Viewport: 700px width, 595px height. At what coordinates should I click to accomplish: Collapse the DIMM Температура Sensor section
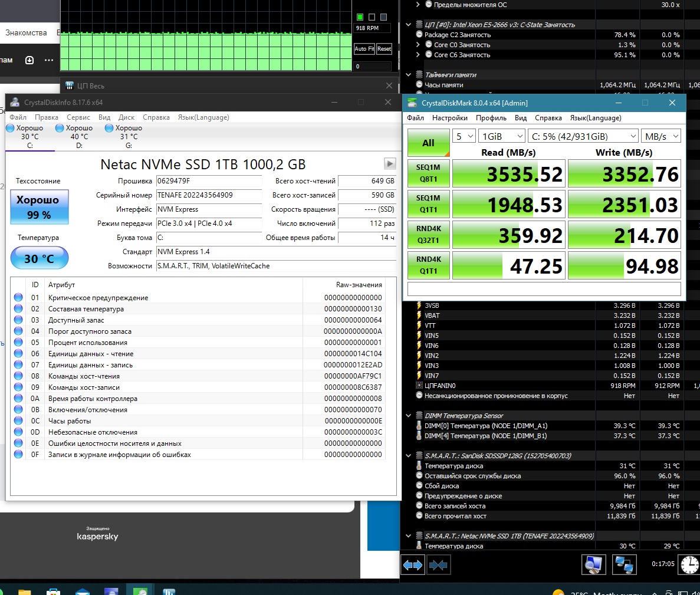click(x=408, y=416)
